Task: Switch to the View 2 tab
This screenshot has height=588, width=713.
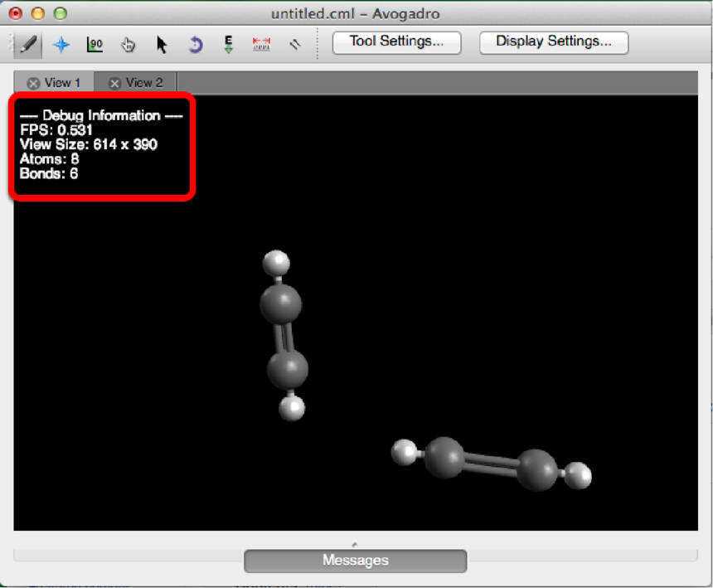Action: pyautogui.click(x=144, y=83)
